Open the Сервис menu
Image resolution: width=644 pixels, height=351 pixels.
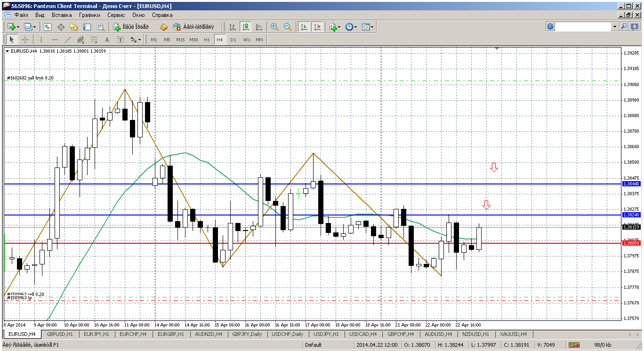[116, 15]
